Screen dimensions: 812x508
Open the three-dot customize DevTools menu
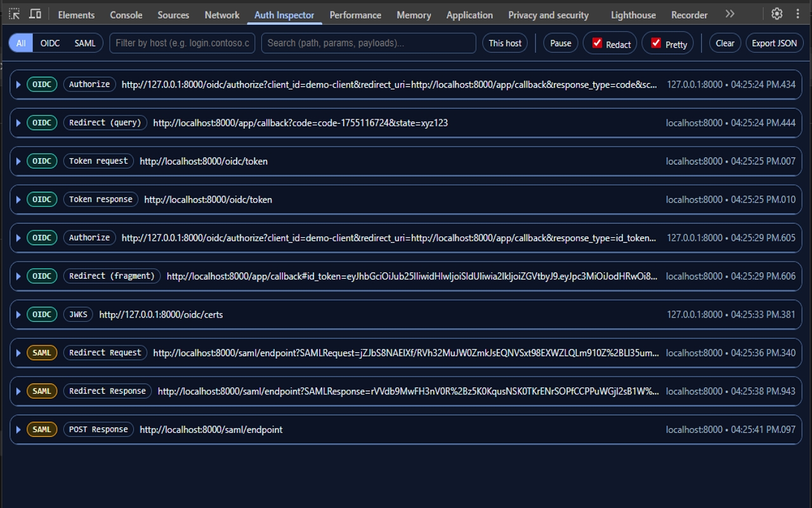coord(797,13)
